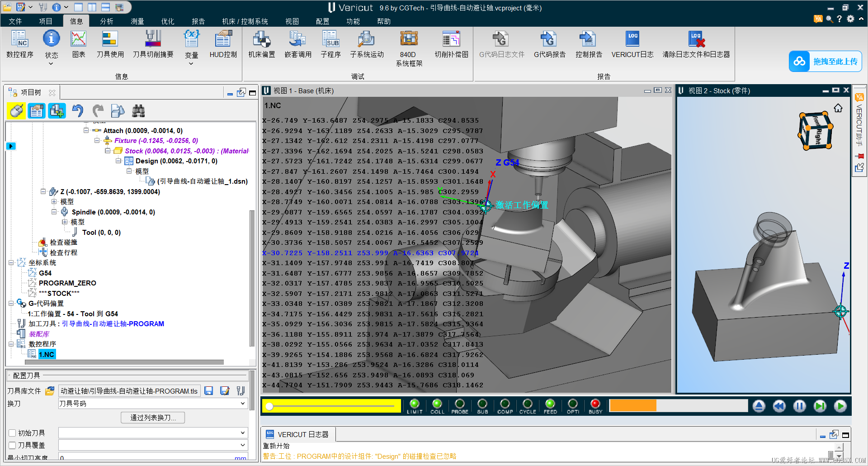Pause the simulation
The height and width of the screenshot is (466, 868).
click(800, 406)
